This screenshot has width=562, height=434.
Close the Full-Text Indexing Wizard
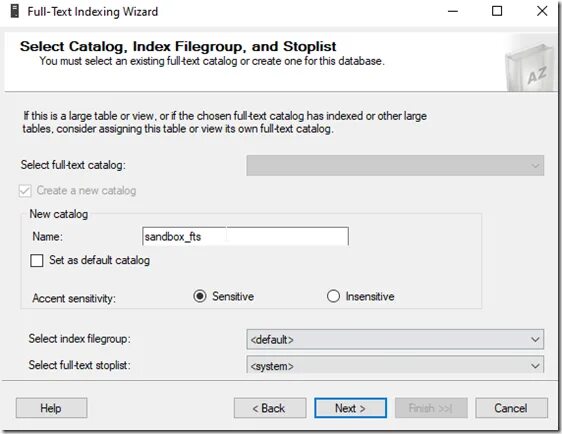[x=542, y=11]
